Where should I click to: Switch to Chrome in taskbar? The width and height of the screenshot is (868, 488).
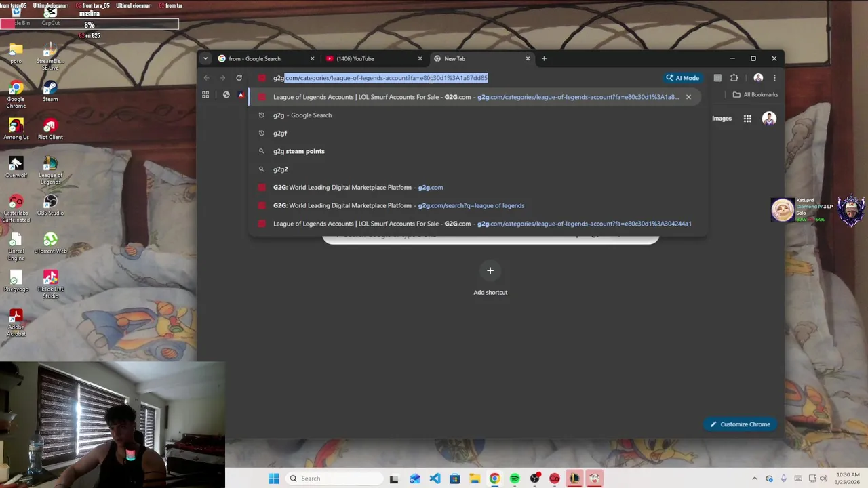(494, 479)
